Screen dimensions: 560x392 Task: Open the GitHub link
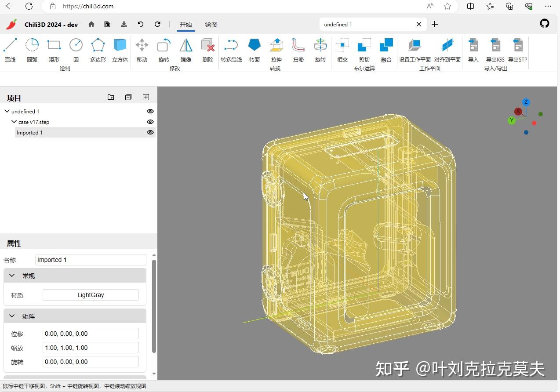click(544, 24)
